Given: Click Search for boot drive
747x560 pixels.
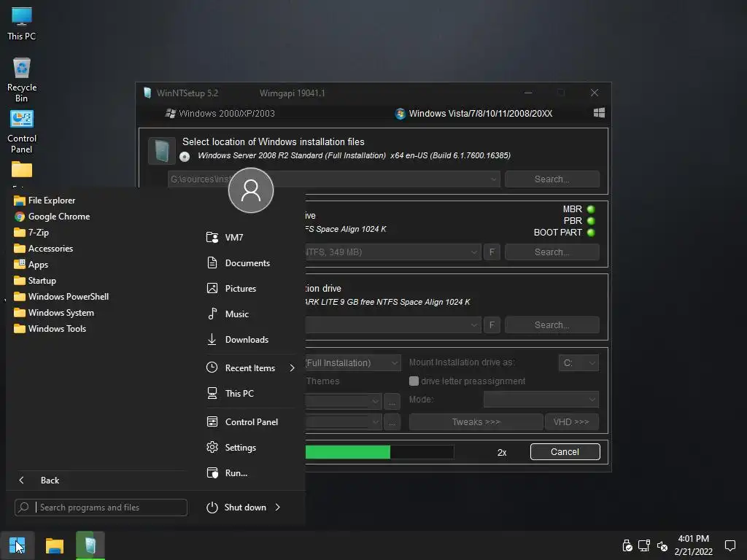Looking at the screenshot, I should click(552, 252).
